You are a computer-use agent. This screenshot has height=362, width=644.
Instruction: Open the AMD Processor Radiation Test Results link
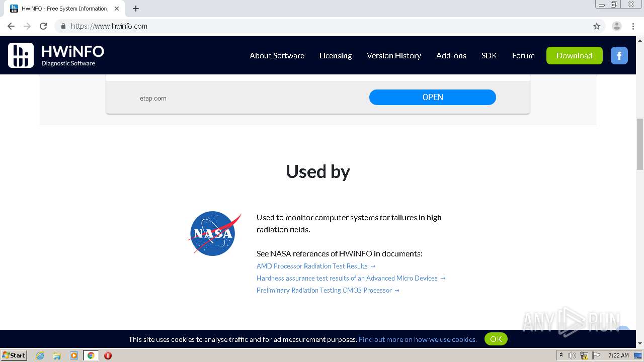[x=316, y=266]
